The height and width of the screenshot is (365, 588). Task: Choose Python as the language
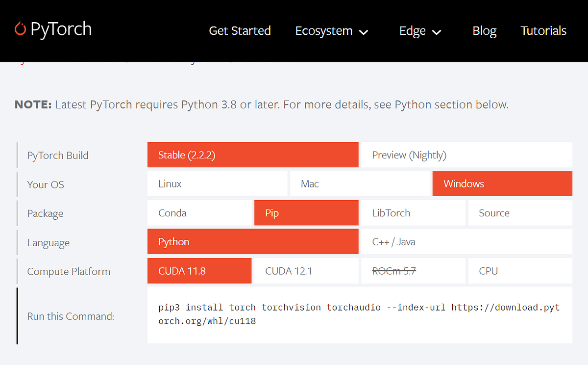tap(253, 242)
